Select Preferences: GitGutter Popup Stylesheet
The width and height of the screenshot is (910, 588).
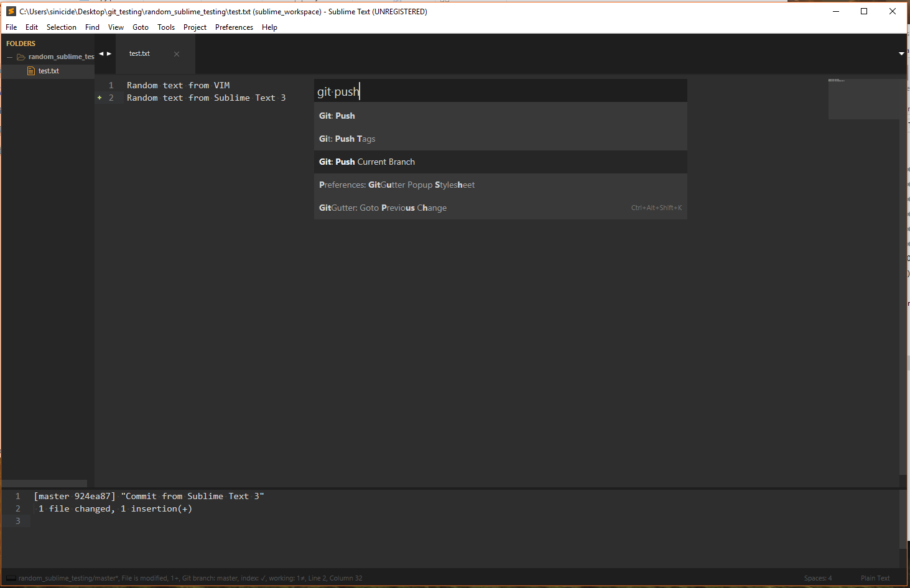coord(501,185)
